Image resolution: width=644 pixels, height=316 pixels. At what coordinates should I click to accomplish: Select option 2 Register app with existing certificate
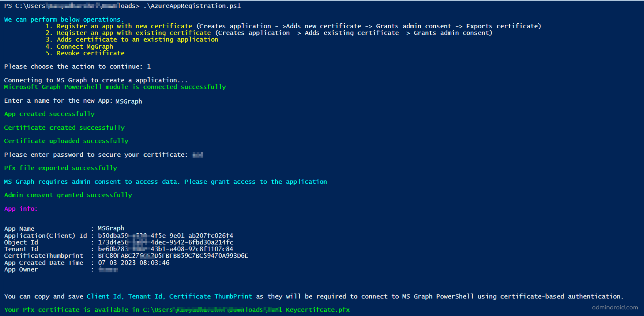point(133,33)
